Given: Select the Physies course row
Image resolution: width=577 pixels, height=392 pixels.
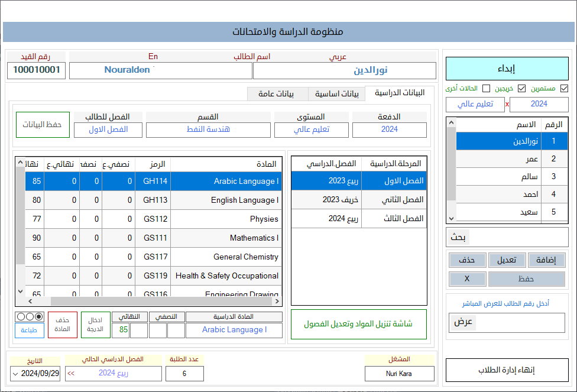Looking at the screenshot, I should tap(154, 219).
